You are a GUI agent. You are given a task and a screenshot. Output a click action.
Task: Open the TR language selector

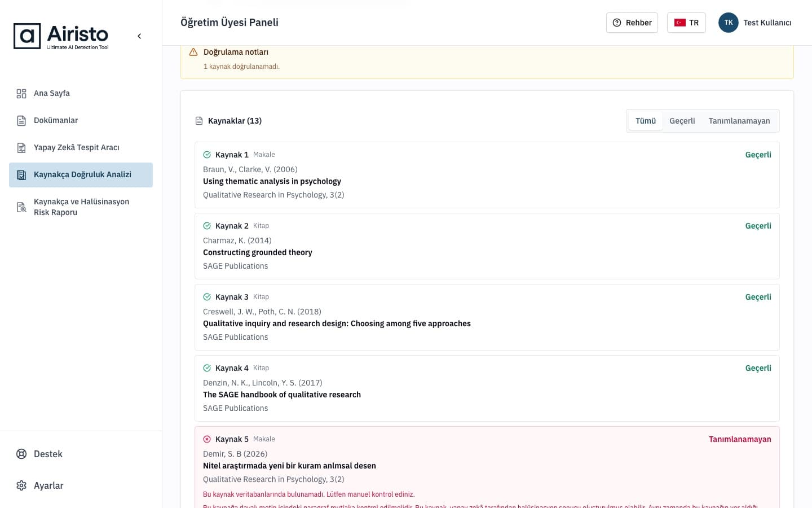pyautogui.click(x=686, y=23)
